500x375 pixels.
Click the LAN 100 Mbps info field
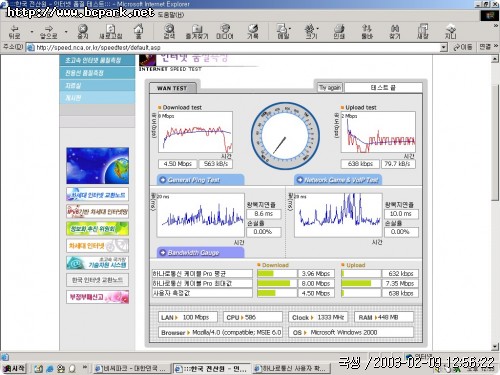pyautogui.click(x=188, y=317)
